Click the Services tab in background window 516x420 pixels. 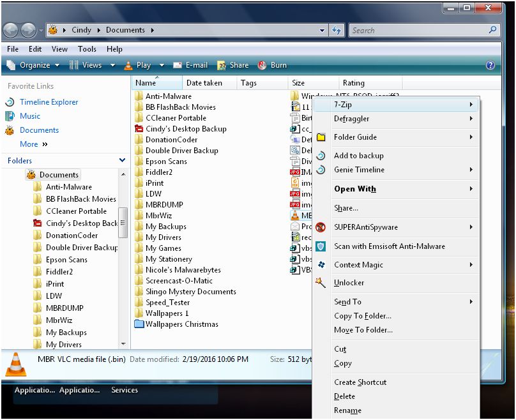(125, 390)
